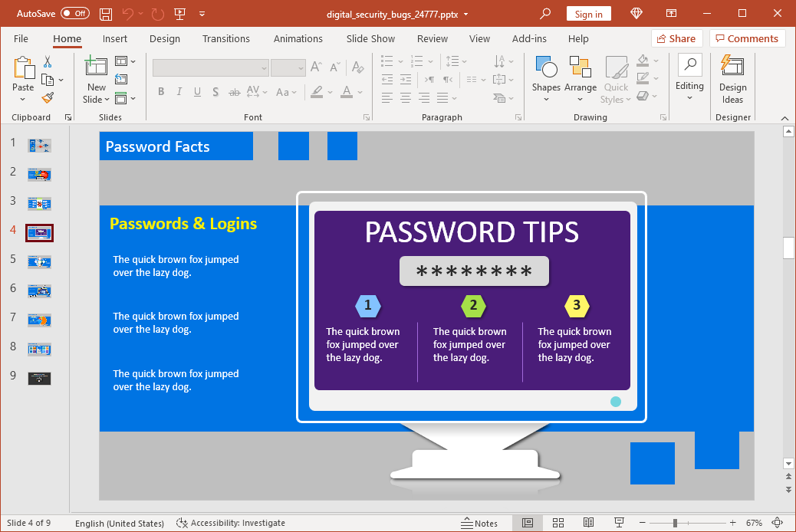
Task: Click the 67% zoom level
Action: [754, 523]
